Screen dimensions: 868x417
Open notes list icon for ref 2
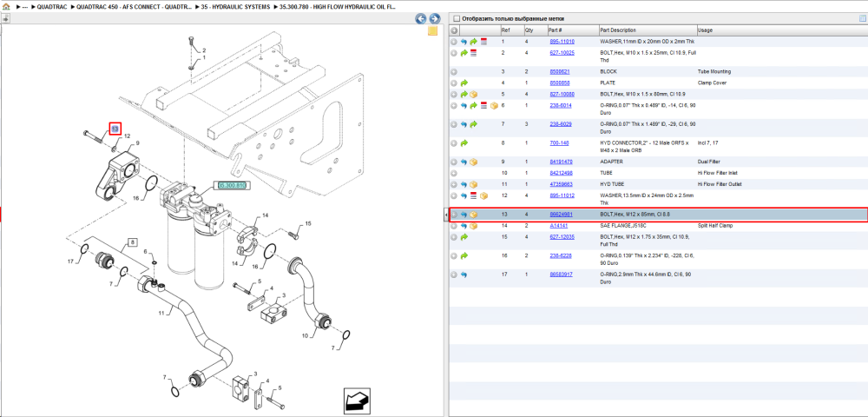pos(474,53)
